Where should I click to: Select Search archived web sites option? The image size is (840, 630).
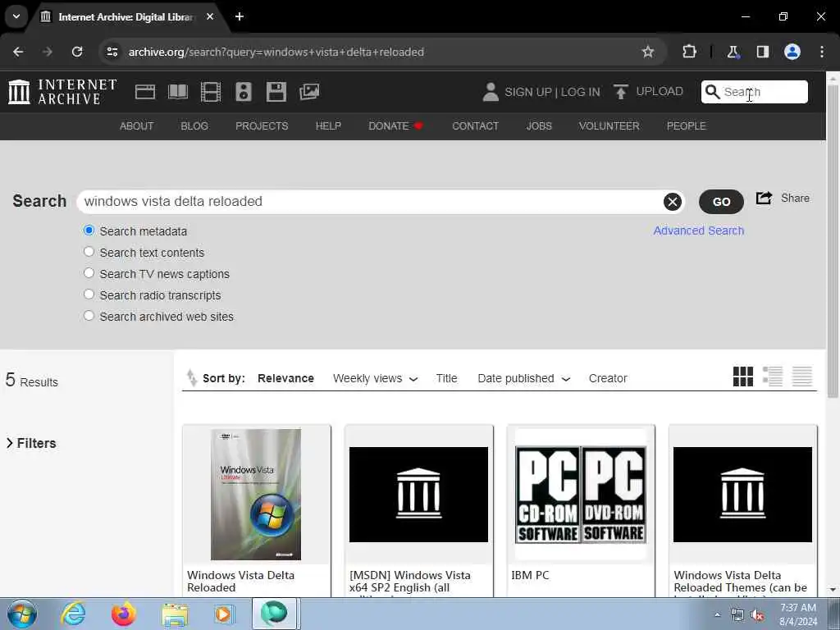[89, 316]
